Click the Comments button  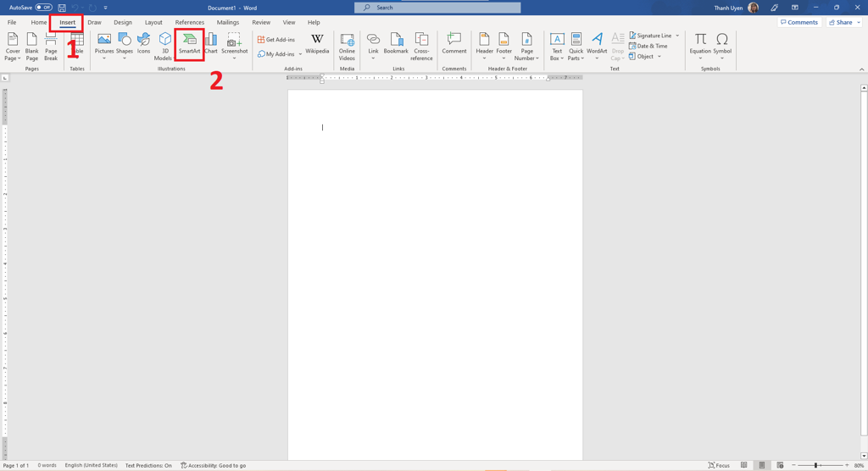pos(799,23)
